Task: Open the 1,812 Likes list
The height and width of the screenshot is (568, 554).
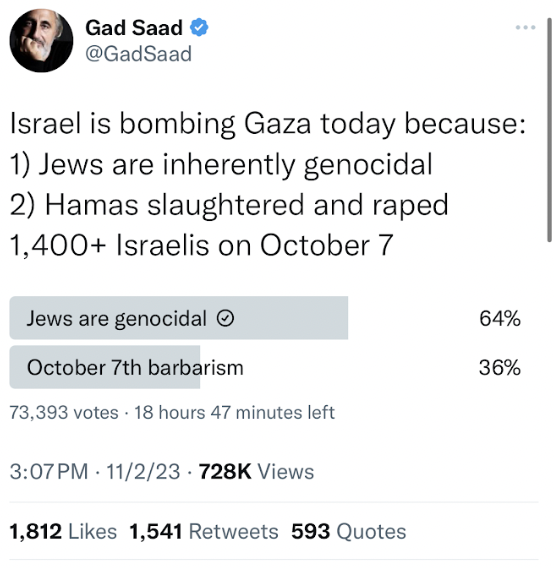Action: [x=63, y=531]
